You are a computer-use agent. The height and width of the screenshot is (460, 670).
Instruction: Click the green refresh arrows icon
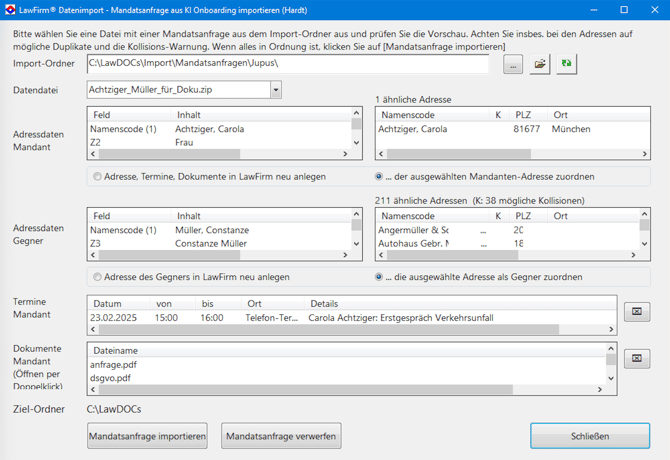tap(567, 64)
